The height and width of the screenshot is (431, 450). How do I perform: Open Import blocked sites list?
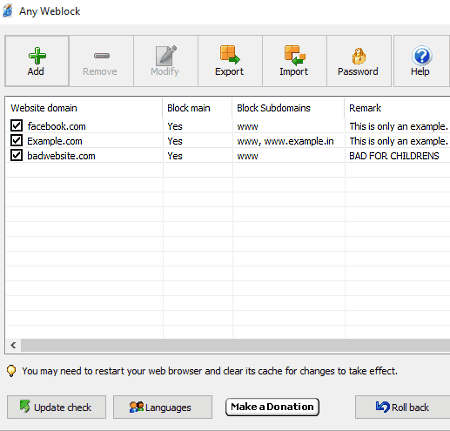pyautogui.click(x=294, y=61)
